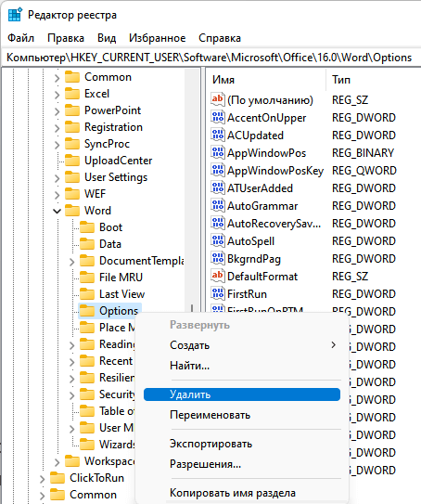Screen dimensions: 421x504
Task: Select the Last View folder icon
Action: coord(87,294)
